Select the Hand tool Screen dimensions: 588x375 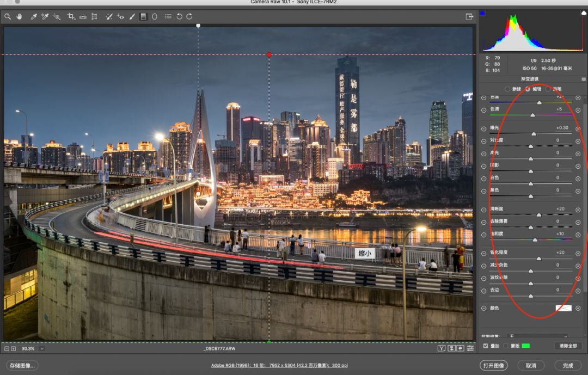pyautogui.click(x=19, y=16)
